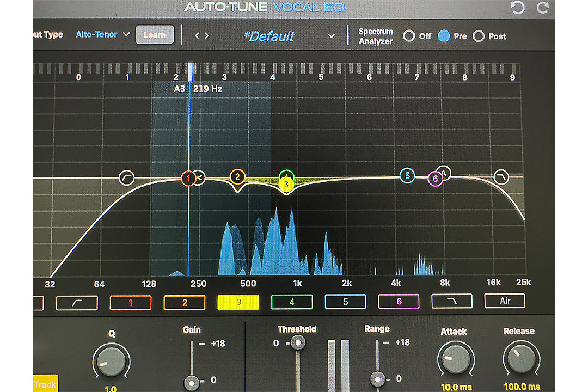Select low-pass filter node on curve
Viewport: 588px width, 392px height.
(x=501, y=177)
